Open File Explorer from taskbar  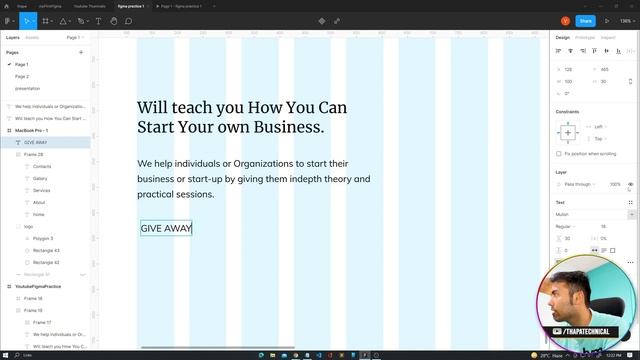pyautogui.click(x=272, y=356)
